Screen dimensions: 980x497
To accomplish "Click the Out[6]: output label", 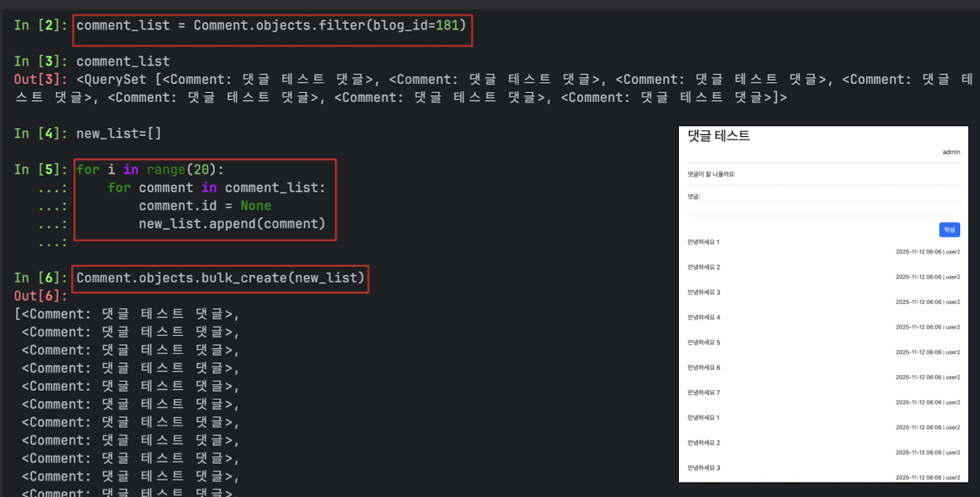I will pyautogui.click(x=41, y=296).
